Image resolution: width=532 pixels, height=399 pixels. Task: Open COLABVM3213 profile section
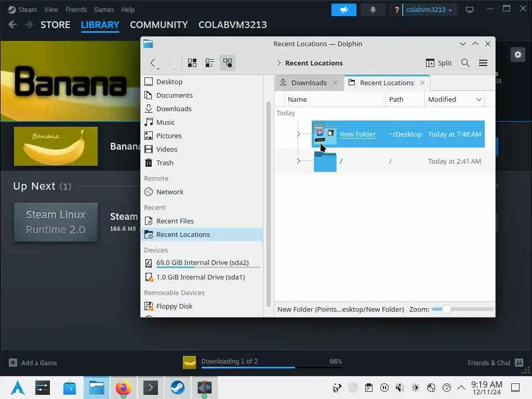[233, 25]
